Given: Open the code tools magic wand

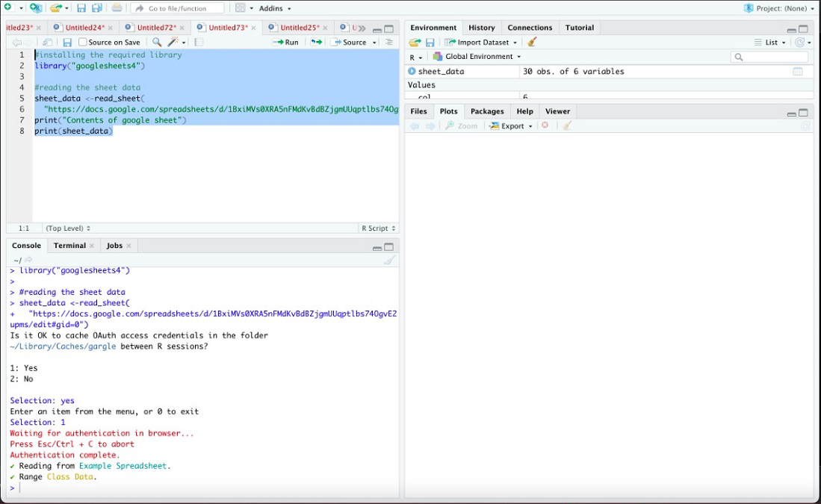Looking at the screenshot, I should [x=174, y=43].
